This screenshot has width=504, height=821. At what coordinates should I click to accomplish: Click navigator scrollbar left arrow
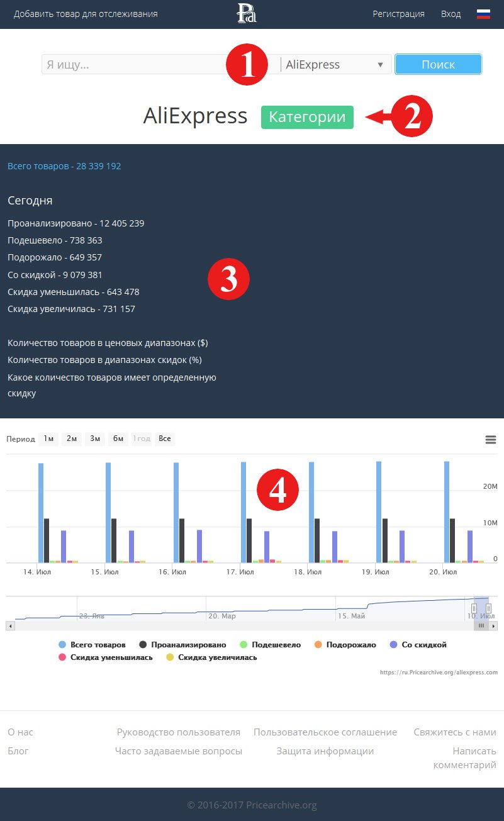pyautogui.click(x=9, y=626)
